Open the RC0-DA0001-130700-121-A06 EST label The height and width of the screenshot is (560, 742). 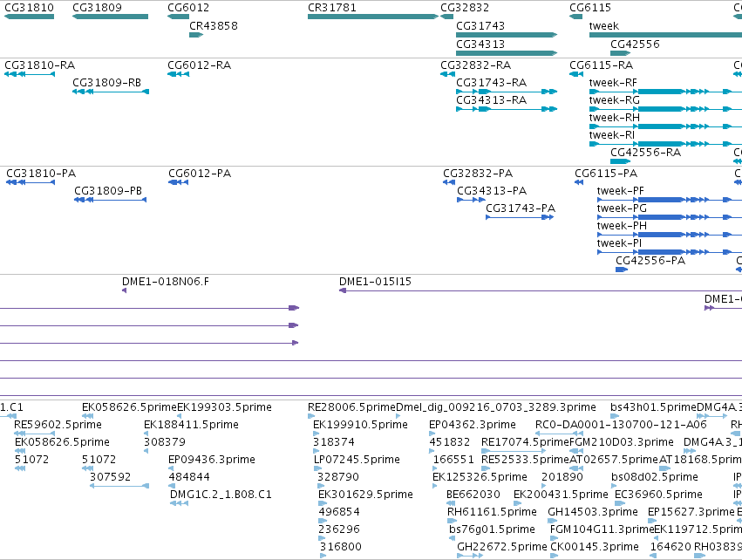tap(621, 425)
